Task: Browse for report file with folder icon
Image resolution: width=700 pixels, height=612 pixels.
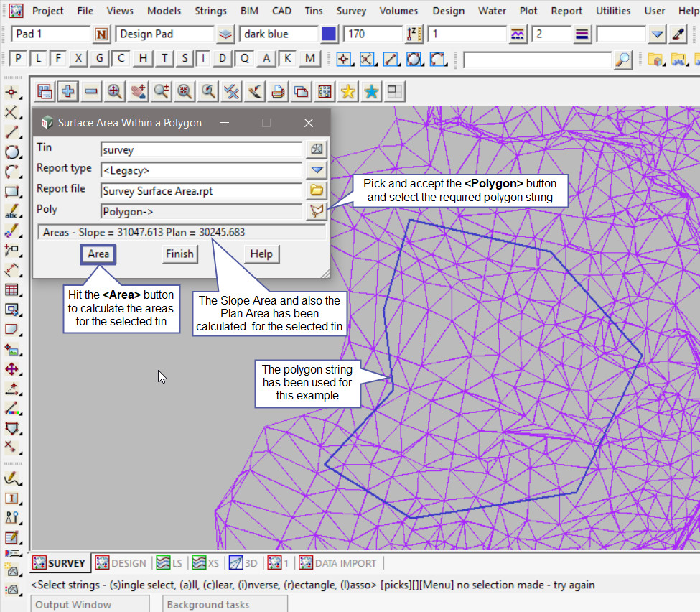Action: (317, 190)
